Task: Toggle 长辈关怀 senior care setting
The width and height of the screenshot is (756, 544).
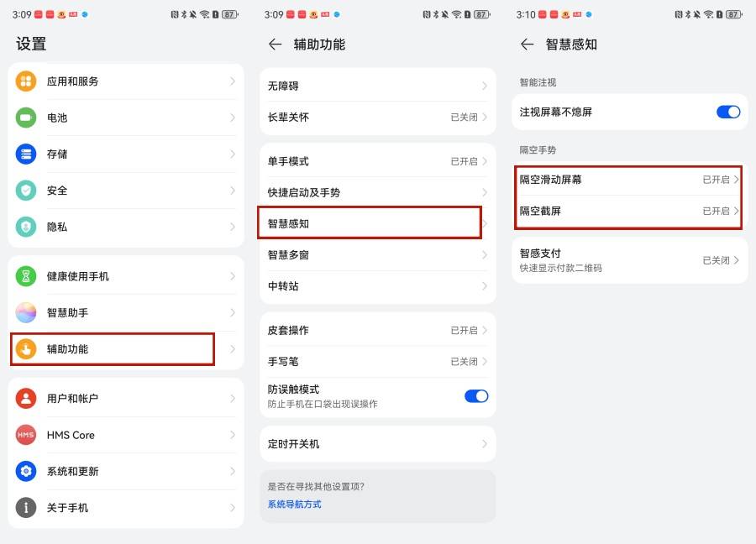Action: [377, 118]
